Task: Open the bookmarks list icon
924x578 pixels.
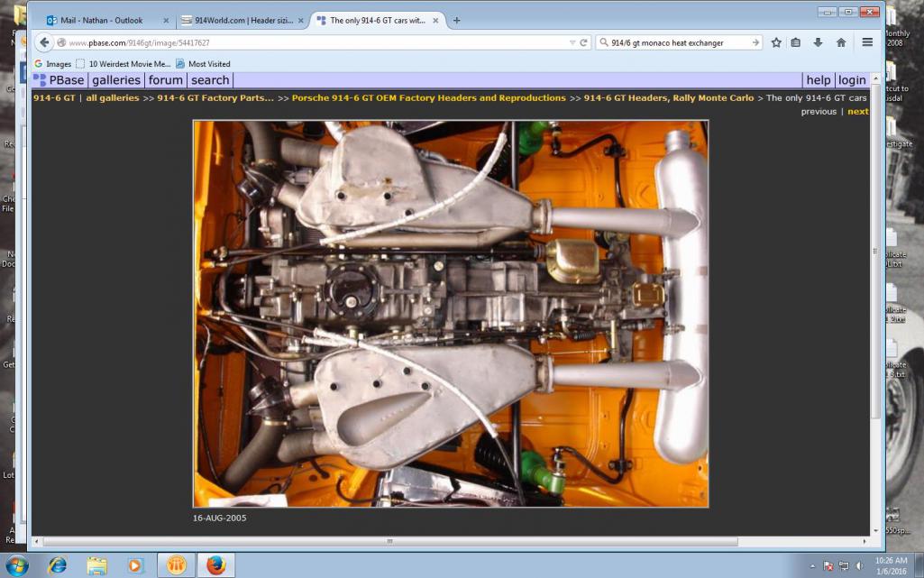Action: click(796, 42)
